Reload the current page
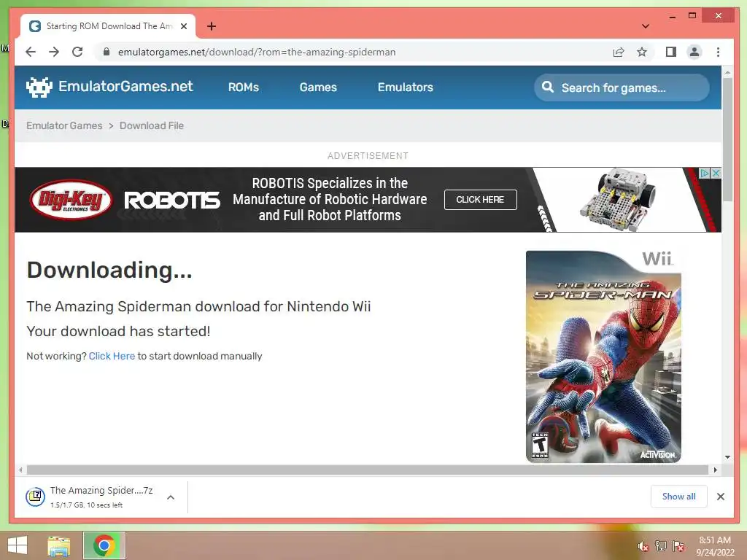This screenshot has width=747, height=560. (x=77, y=52)
